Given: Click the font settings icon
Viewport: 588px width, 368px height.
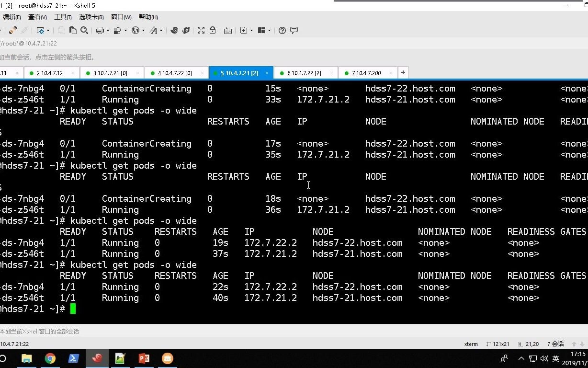Looking at the screenshot, I should point(153,30).
